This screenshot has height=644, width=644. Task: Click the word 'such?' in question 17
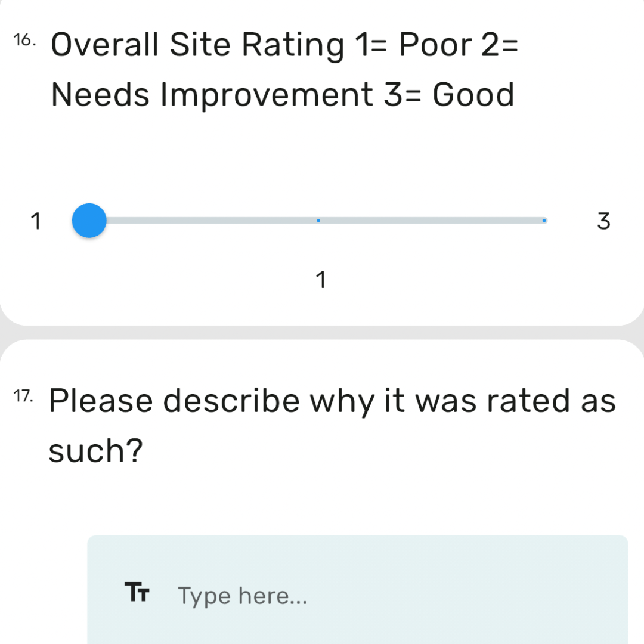(x=95, y=451)
